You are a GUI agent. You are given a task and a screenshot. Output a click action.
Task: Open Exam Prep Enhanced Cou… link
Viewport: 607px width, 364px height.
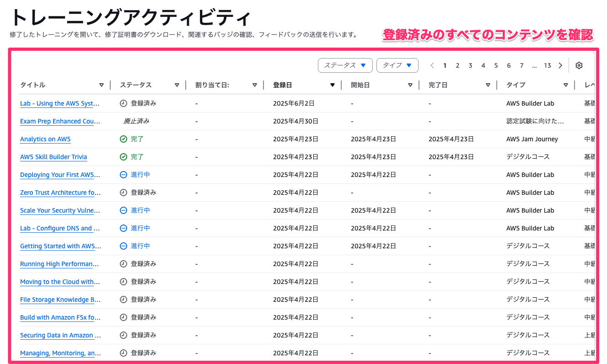[60, 121]
